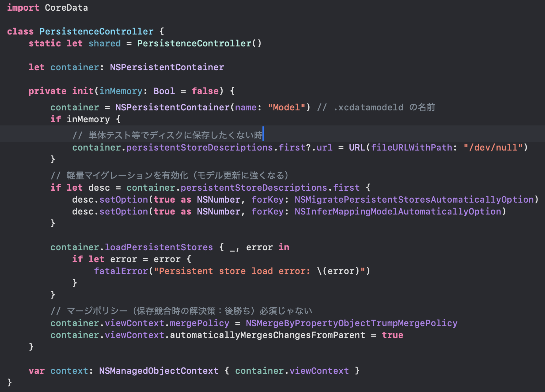545x392 pixels.
Task: Click the '軽量マイグレーションを有効化' comment line
Action: click(170, 175)
